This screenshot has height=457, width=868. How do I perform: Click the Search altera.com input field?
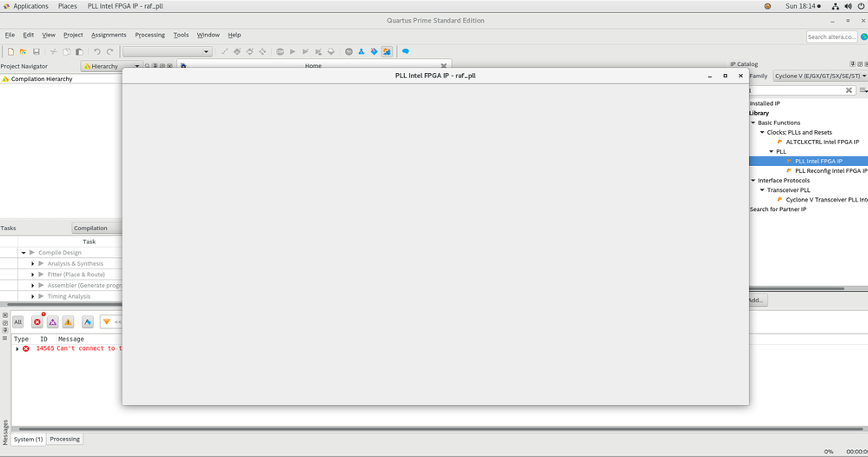(x=832, y=37)
